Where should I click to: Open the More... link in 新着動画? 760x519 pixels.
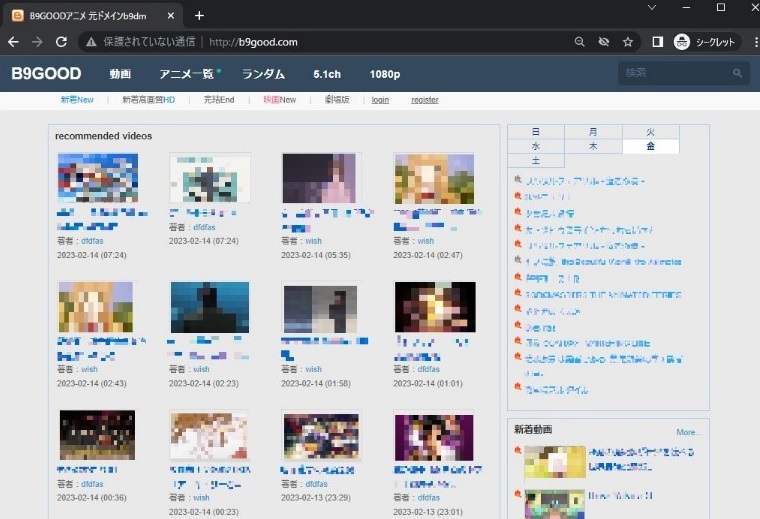[x=688, y=432]
